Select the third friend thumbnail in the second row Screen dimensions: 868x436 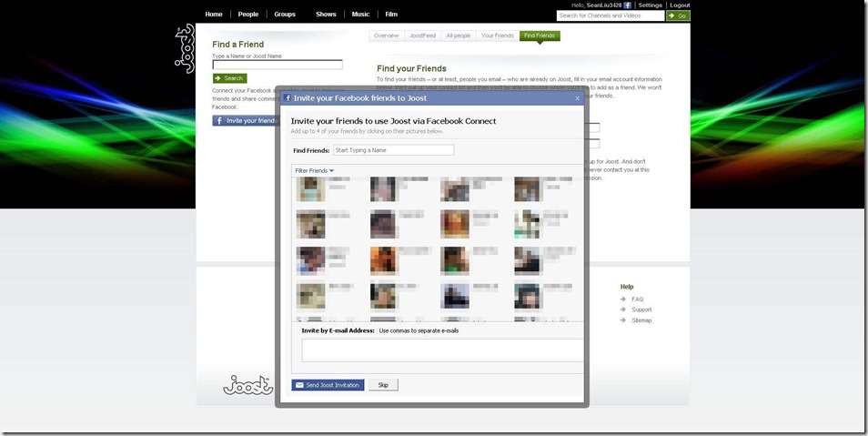pos(455,224)
